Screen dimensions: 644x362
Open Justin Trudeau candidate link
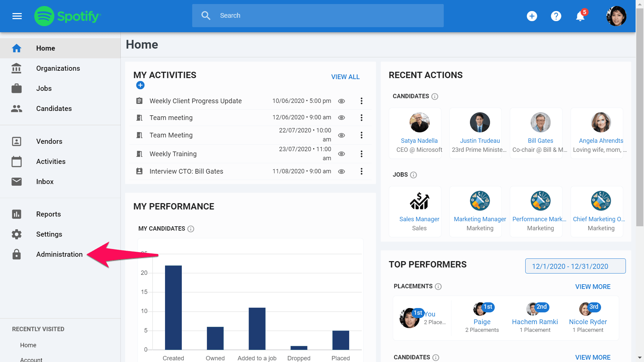pyautogui.click(x=480, y=141)
